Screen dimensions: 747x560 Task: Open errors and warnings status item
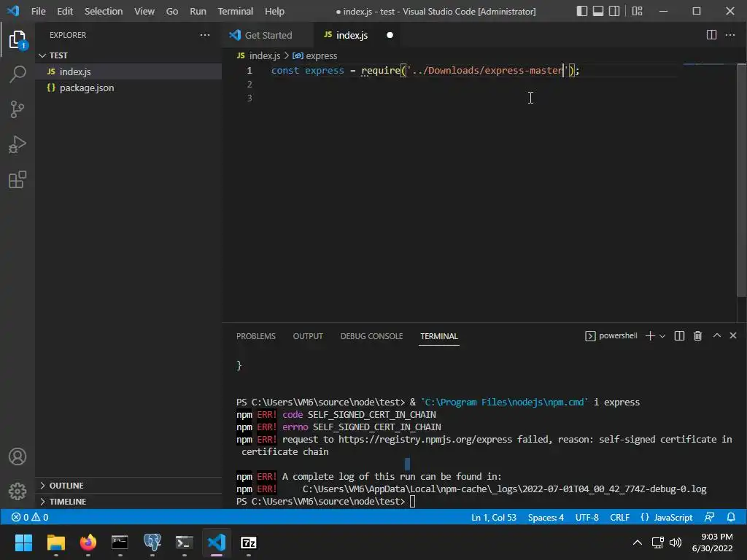(x=29, y=517)
